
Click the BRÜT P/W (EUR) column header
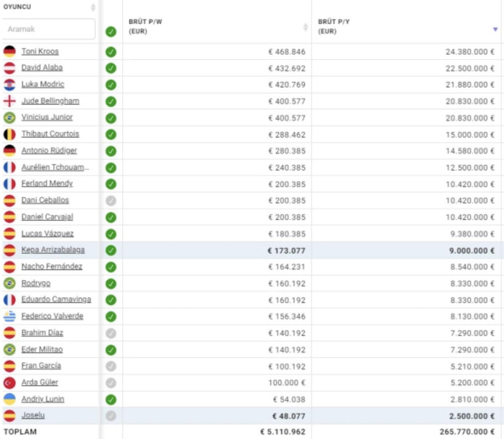145,26
